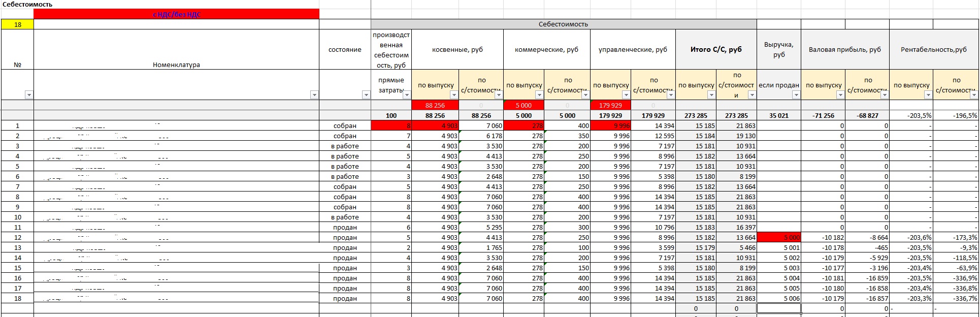The width and height of the screenshot is (980, 317).
Task: Expand коммерческие по с/стоимости filter
Action: pyautogui.click(x=585, y=95)
